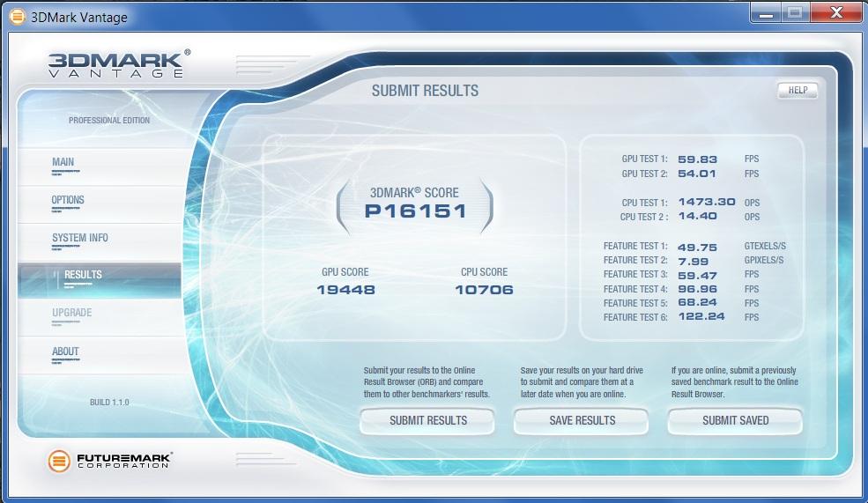
Task: Click the Help button
Action: [x=798, y=90]
